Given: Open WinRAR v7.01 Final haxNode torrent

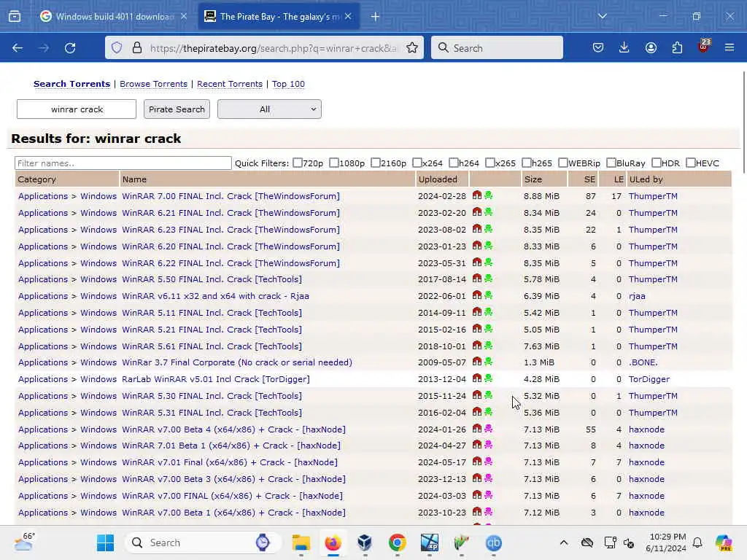Looking at the screenshot, I should point(230,462).
